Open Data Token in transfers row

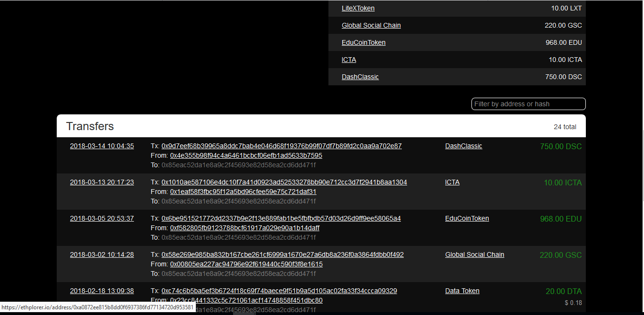[x=462, y=291]
